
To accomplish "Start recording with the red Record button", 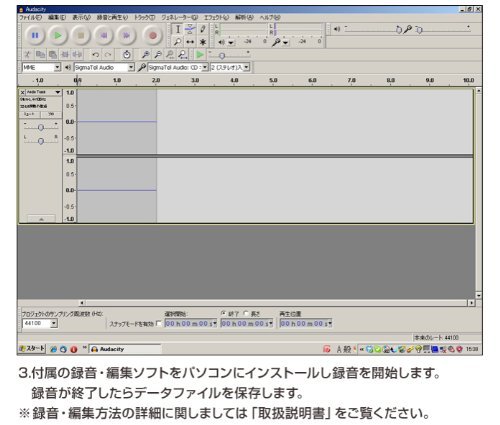I will point(153,35).
